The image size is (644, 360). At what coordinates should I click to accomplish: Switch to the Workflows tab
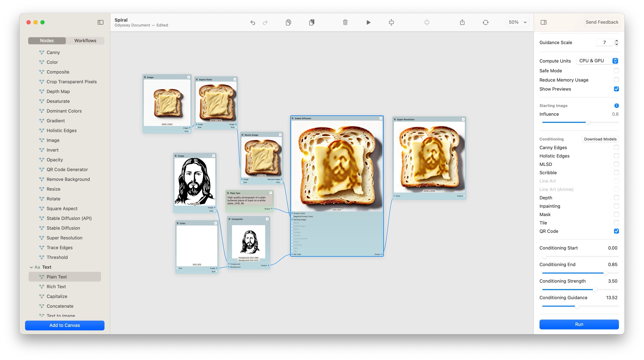pyautogui.click(x=85, y=41)
